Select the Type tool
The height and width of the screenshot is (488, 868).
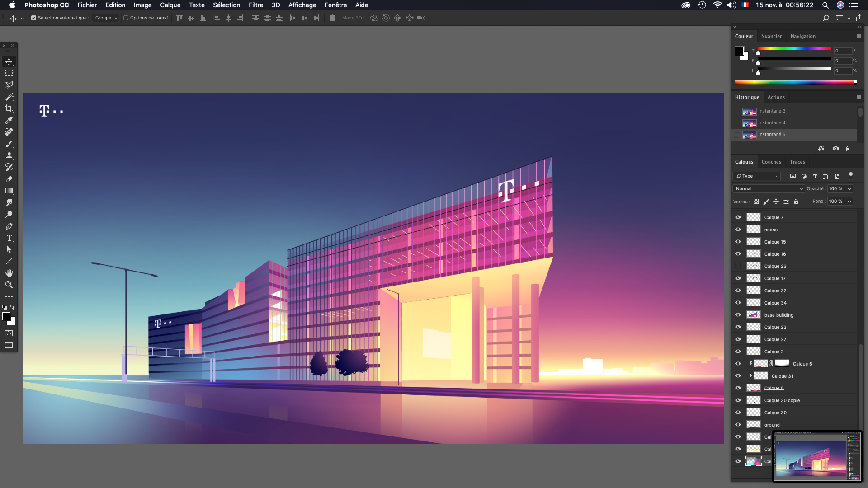[9, 238]
